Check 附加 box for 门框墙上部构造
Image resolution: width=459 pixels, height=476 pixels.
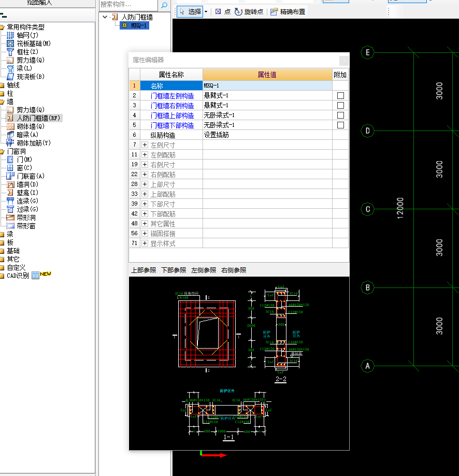coord(340,115)
